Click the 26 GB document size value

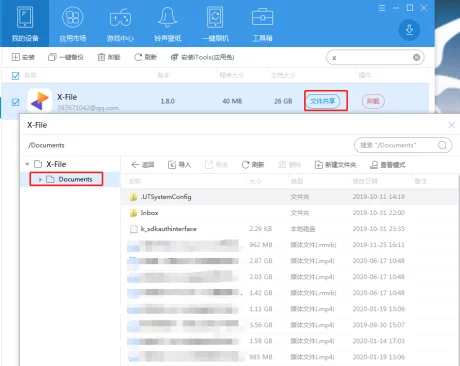(283, 101)
